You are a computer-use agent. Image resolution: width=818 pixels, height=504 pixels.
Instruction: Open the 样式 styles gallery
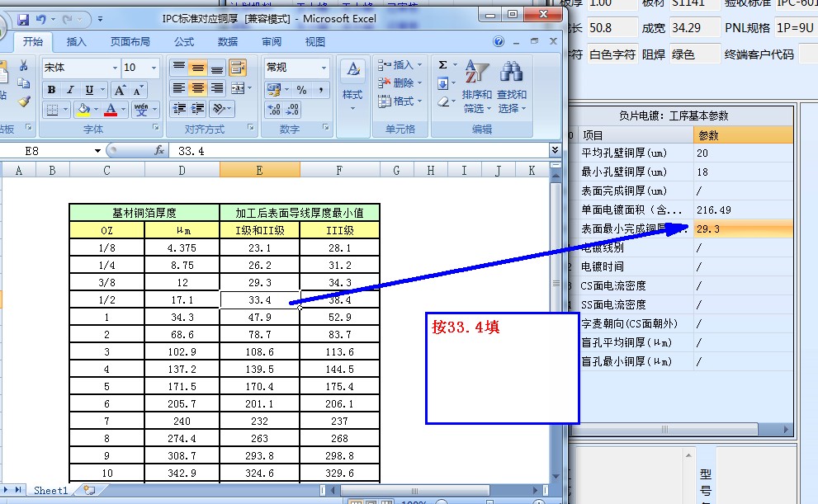(x=352, y=85)
